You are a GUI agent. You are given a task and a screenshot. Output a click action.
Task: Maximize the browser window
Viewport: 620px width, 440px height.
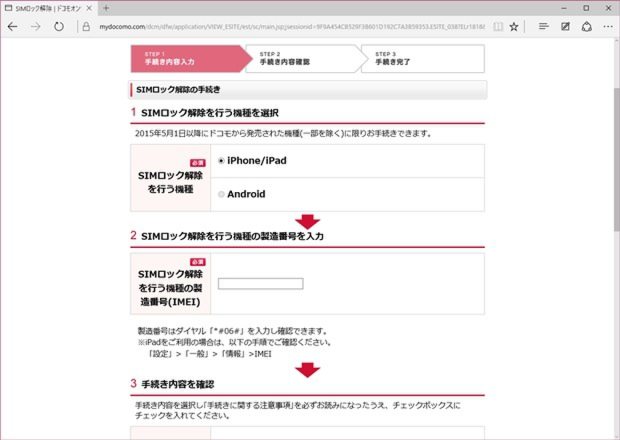(586, 8)
